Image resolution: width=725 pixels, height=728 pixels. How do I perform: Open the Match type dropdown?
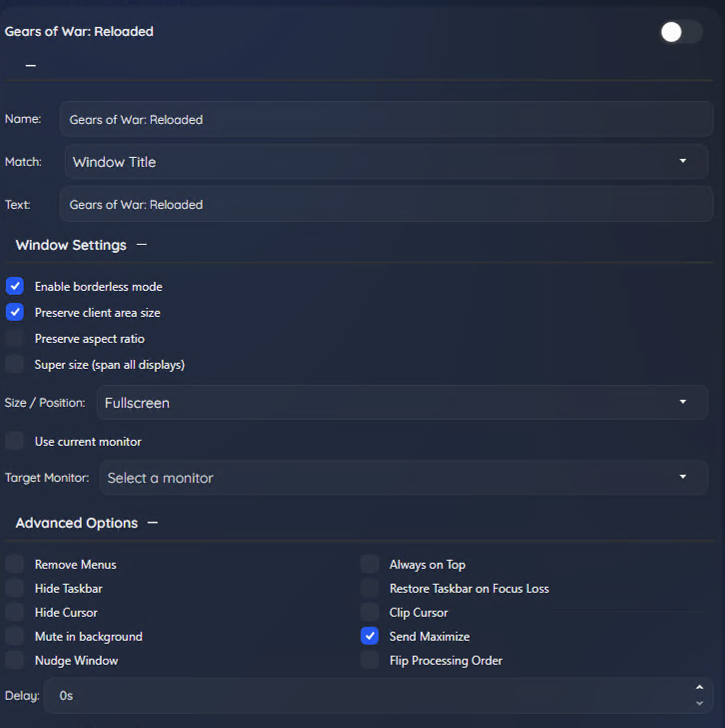(386, 162)
